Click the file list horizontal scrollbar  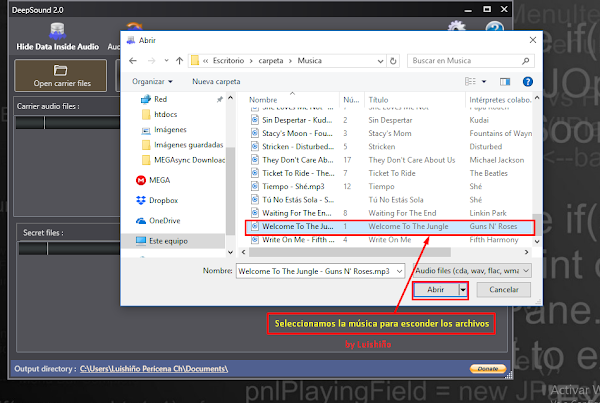coord(350,253)
